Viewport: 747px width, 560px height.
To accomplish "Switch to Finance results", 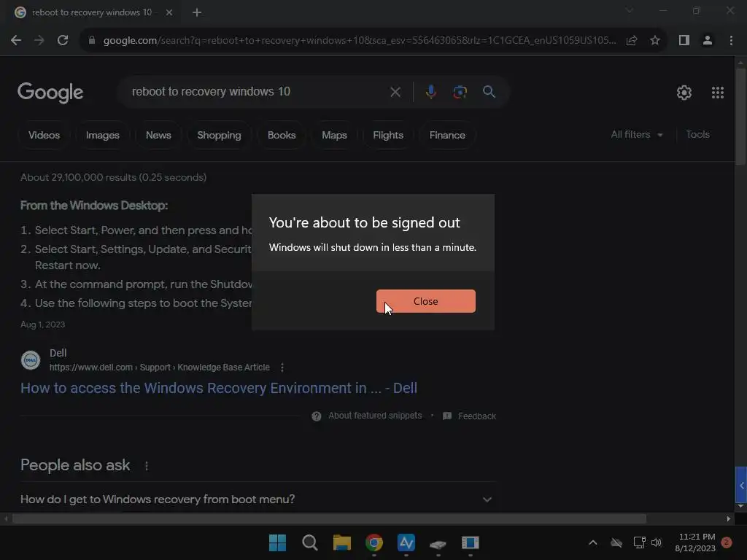I will [447, 135].
